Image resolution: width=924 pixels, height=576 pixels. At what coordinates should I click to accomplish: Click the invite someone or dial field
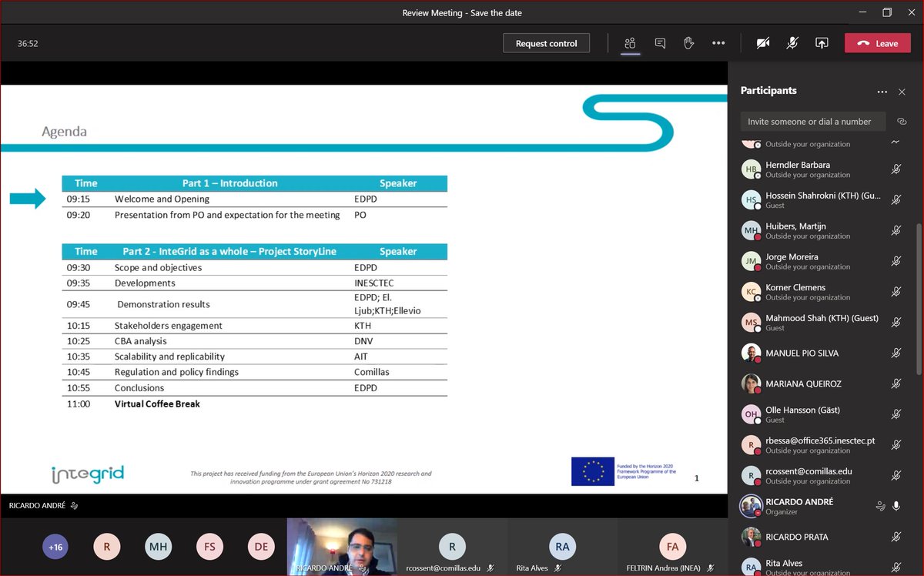tap(812, 121)
